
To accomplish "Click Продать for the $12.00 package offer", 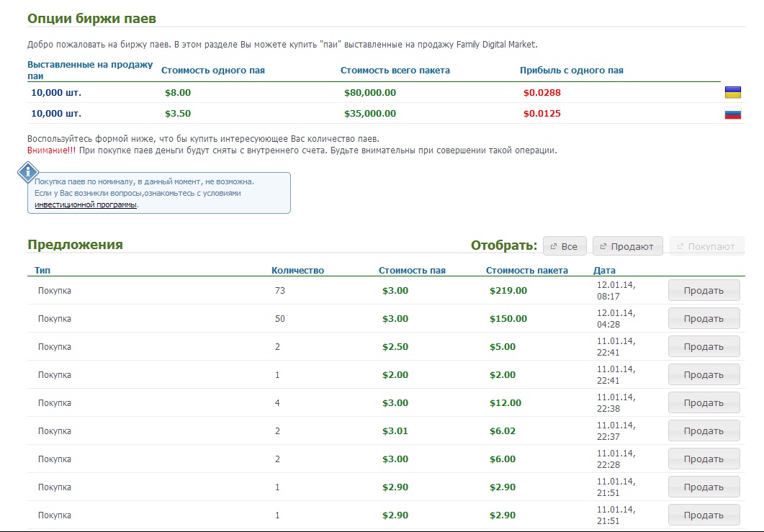I will tap(704, 403).
